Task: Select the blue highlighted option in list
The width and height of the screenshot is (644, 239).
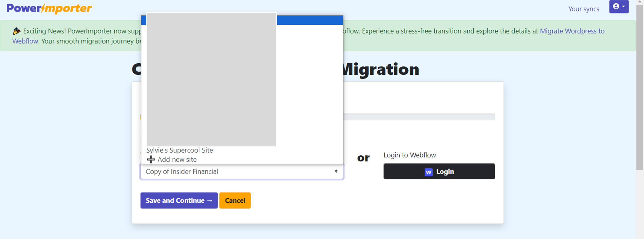Action: [x=310, y=20]
